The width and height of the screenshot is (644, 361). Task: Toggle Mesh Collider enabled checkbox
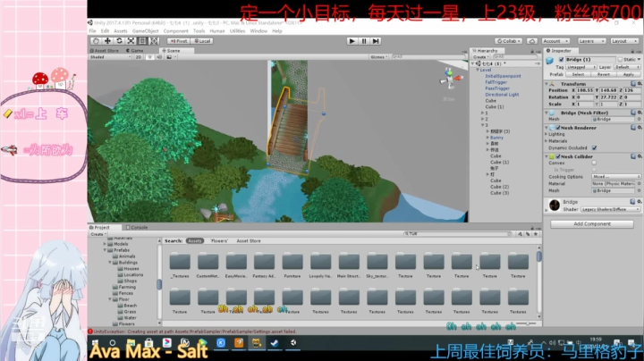click(558, 156)
